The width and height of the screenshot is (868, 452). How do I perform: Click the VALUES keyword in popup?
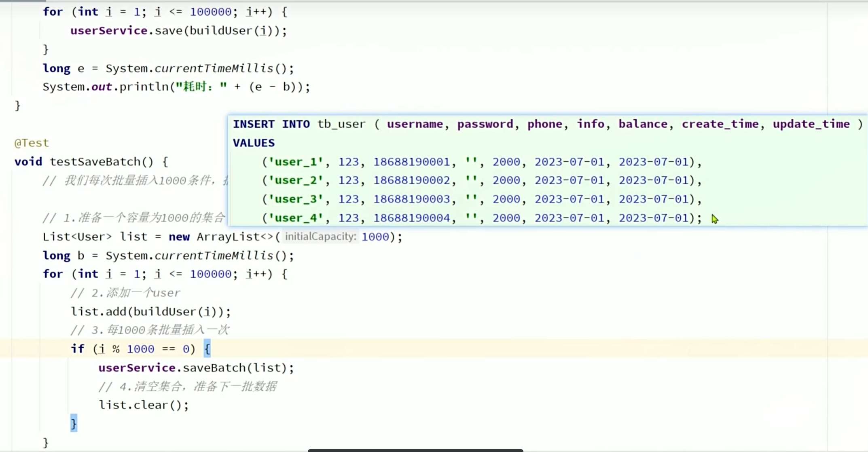point(254,143)
